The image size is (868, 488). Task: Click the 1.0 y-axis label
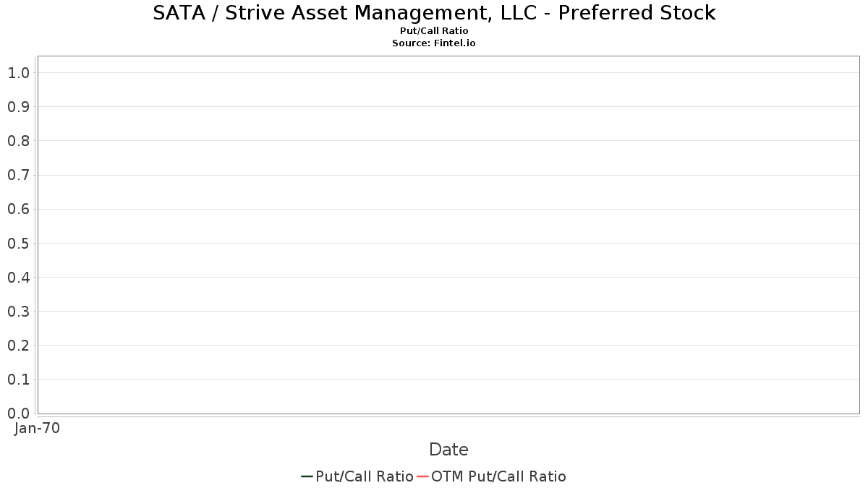pyautogui.click(x=18, y=73)
